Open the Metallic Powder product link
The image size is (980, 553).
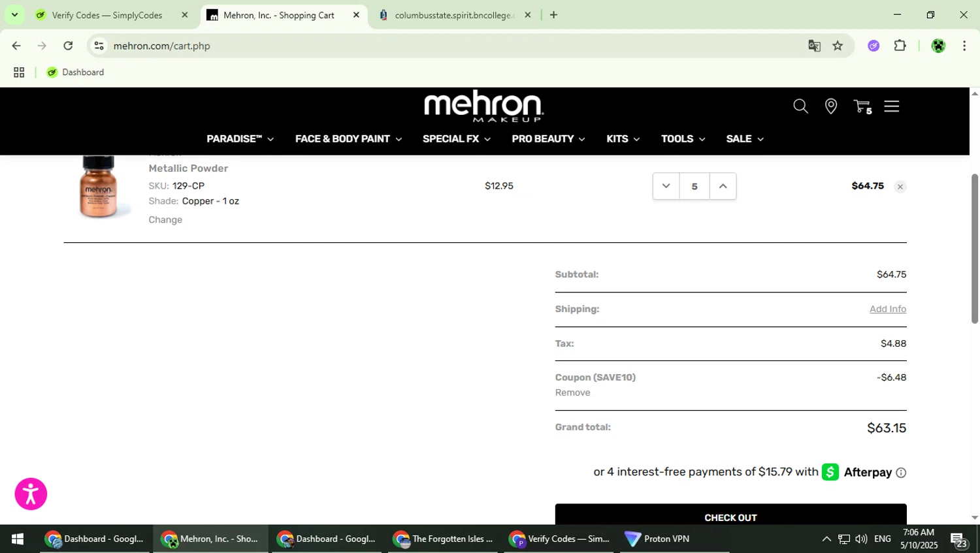pos(188,168)
